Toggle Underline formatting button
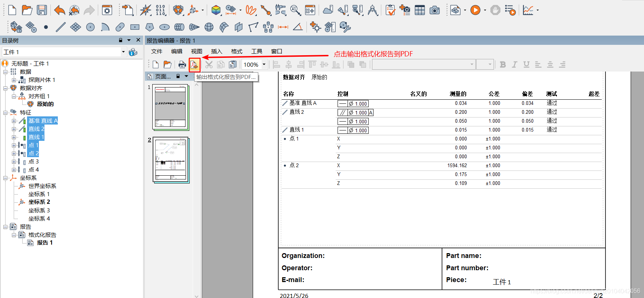 (527, 64)
